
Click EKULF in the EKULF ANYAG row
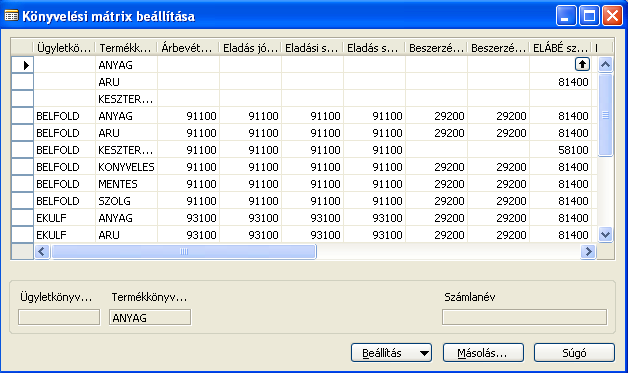tap(64, 218)
